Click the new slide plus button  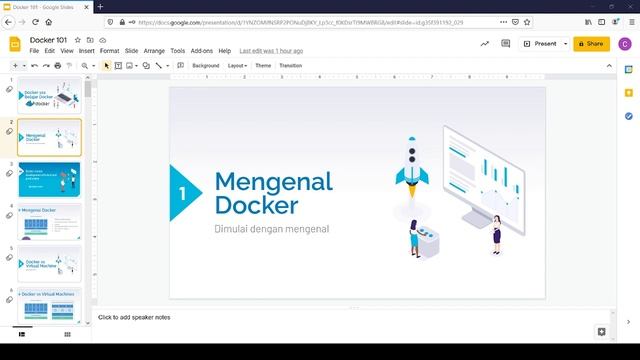[15, 66]
